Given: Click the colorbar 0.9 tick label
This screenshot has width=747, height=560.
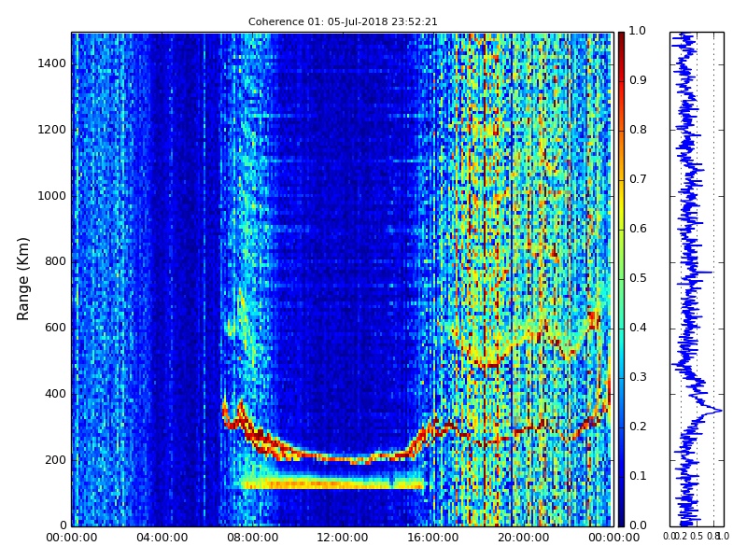Looking at the screenshot, I should click(x=638, y=80).
